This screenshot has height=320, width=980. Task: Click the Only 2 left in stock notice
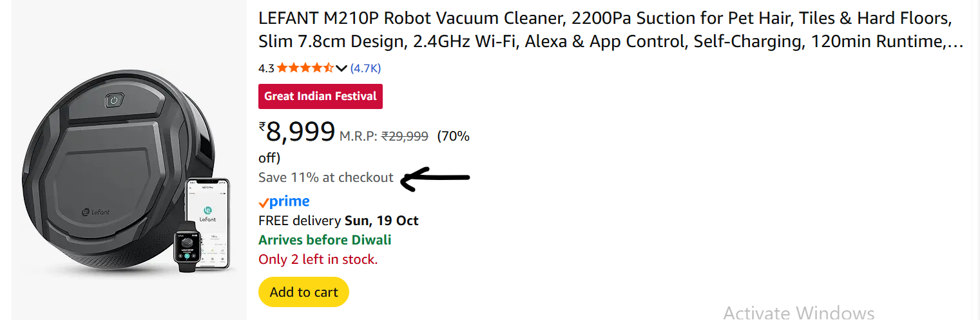[x=318, y=259]
